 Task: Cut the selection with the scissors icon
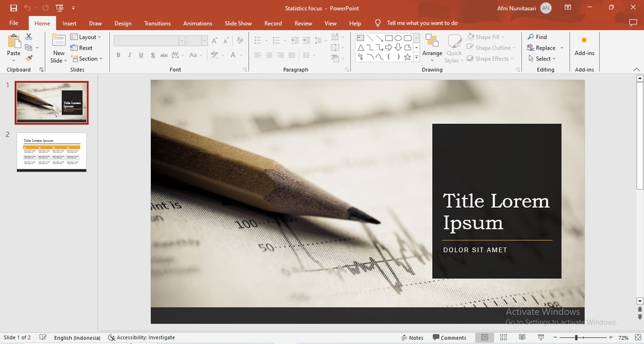(x=29, y=37)
